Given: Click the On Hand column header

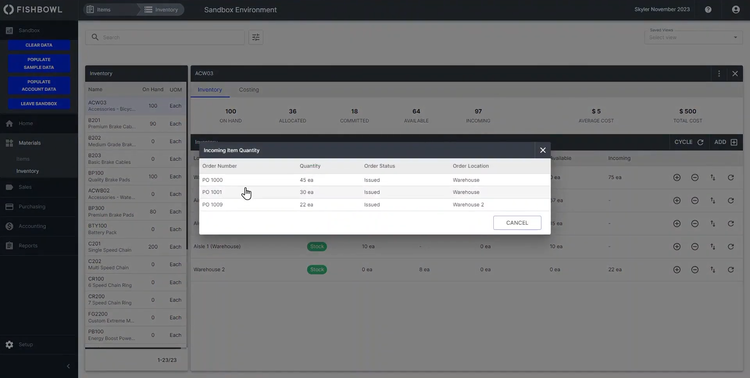Looking at the screenshot, I should pyautogui.click(x=153, y=89).
